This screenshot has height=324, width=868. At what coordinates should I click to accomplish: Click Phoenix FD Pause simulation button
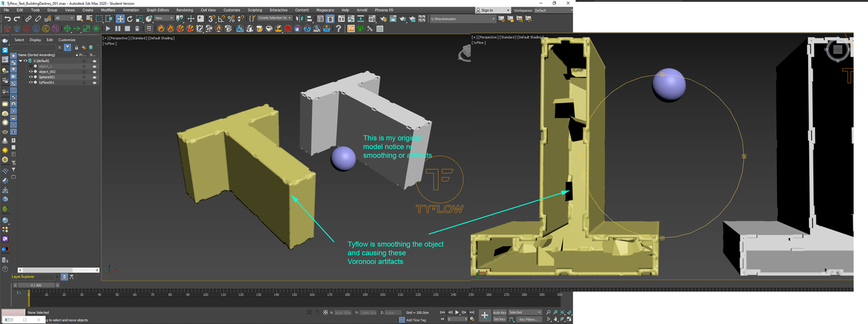(117, 28)
